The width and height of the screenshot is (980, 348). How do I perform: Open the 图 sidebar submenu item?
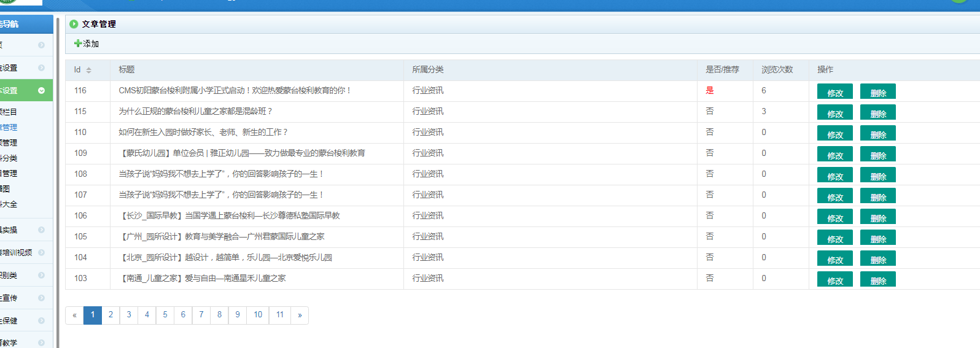tap(5, 188)
